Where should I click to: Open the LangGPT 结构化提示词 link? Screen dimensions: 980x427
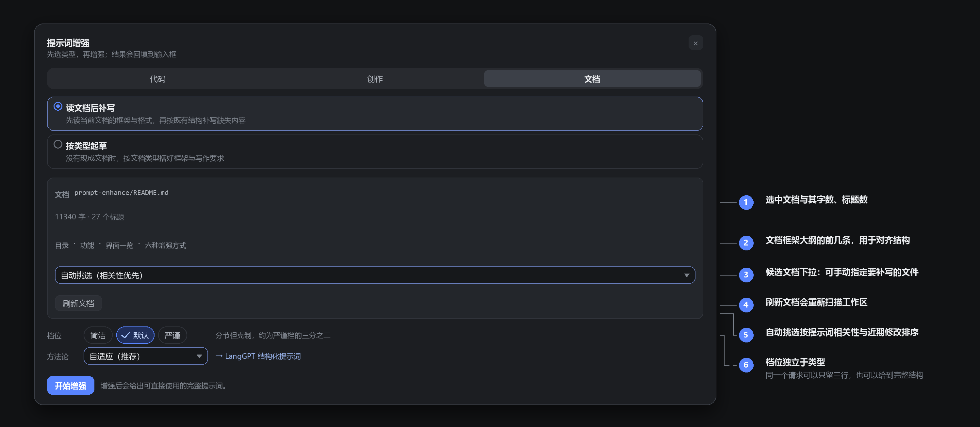click(x=258, y=356)
